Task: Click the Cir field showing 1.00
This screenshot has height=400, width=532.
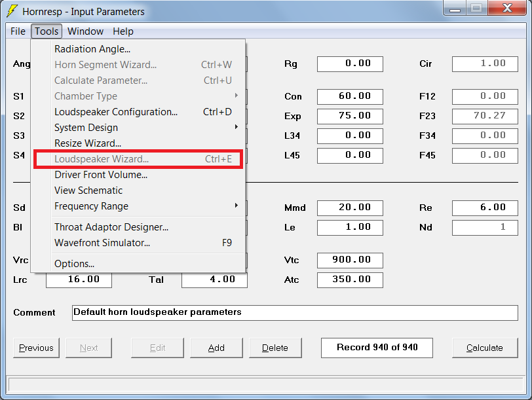Action: pyautogui.click(x=485, y=64)
